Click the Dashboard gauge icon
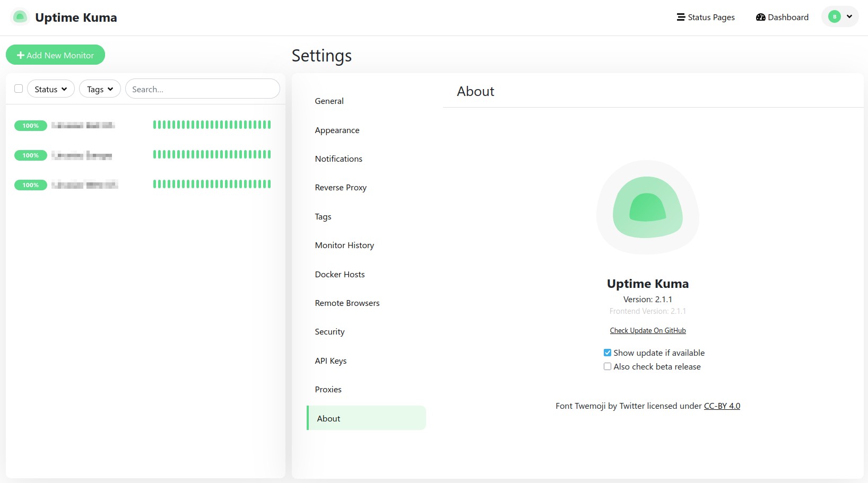The width and height of the screenshot is (868, 483). [760, 17]
